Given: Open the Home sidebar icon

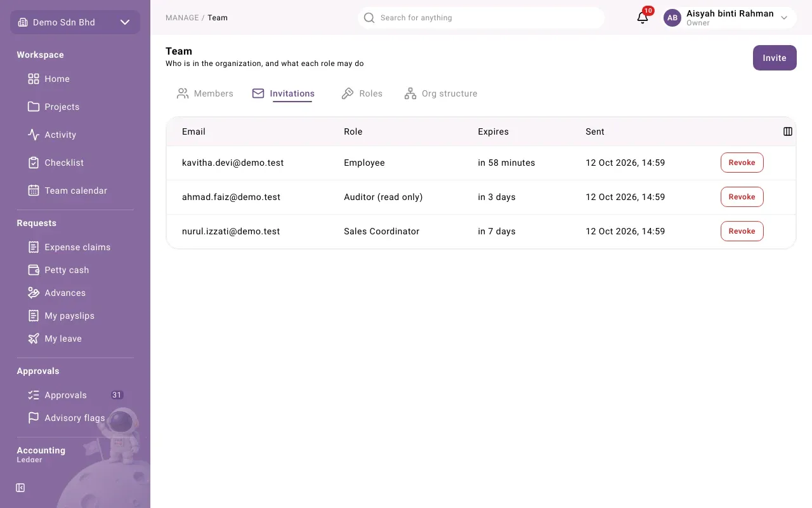Looking at the screenshot, I should click(x=34, y=79).
